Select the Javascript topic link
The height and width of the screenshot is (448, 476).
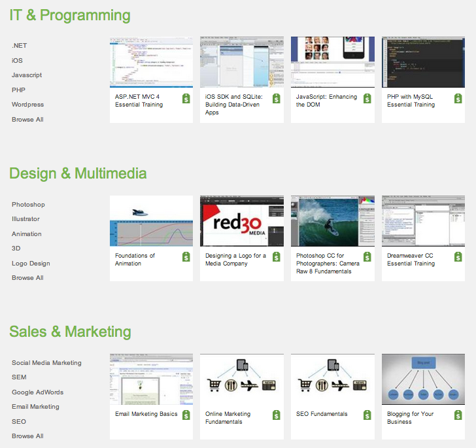point(27,75)
